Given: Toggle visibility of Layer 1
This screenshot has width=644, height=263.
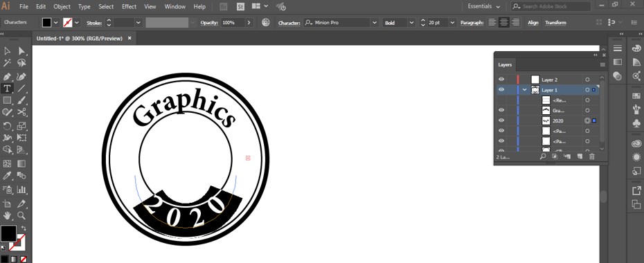Looking at the screenshot, I should [x=501, y=90].
